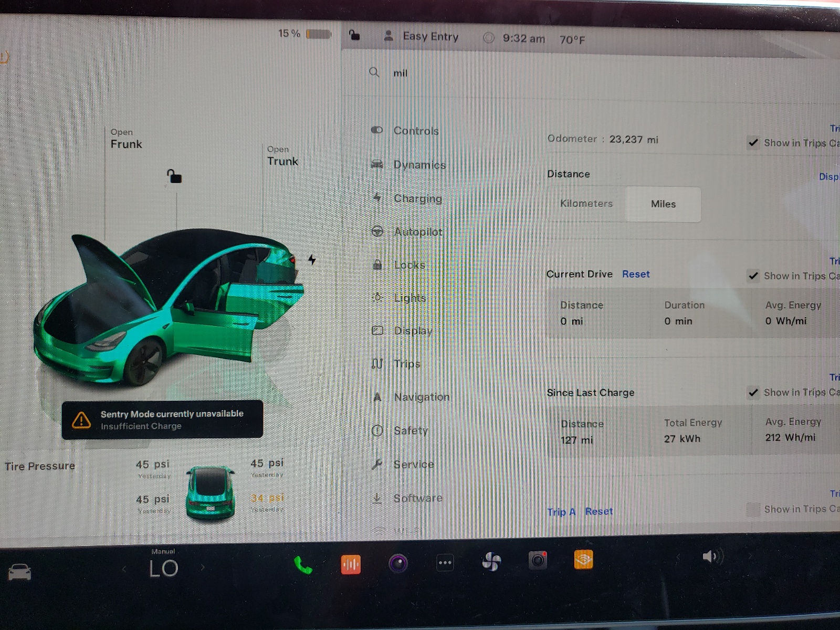
Task: Tap the 9:32 am clock
Action: 523,38
